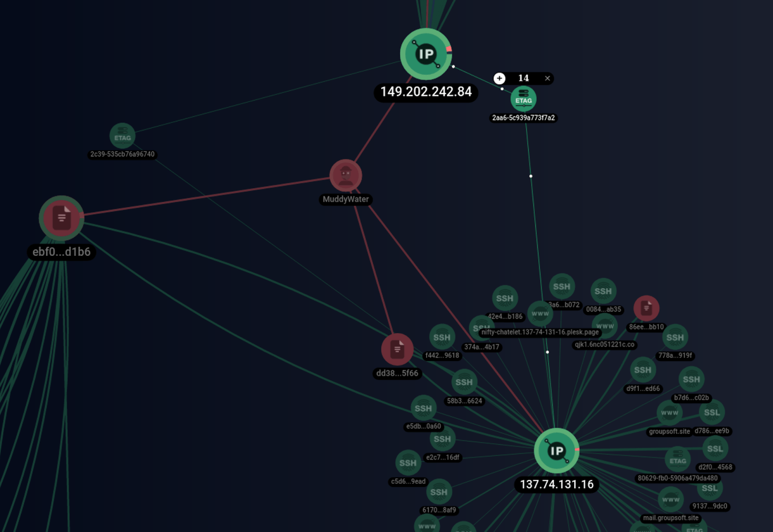Click the SSH node 6170...8af9
Viewport: 773px width, 532px height.
click(439, 492)
